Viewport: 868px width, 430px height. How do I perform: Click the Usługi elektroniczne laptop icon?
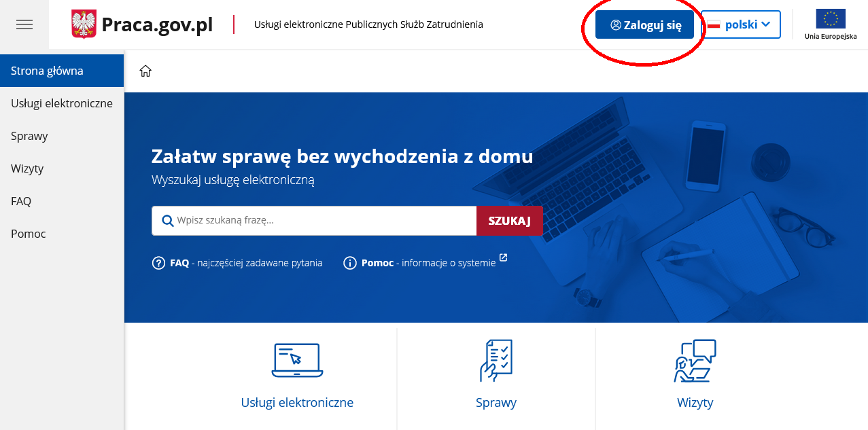click(297, 360)
